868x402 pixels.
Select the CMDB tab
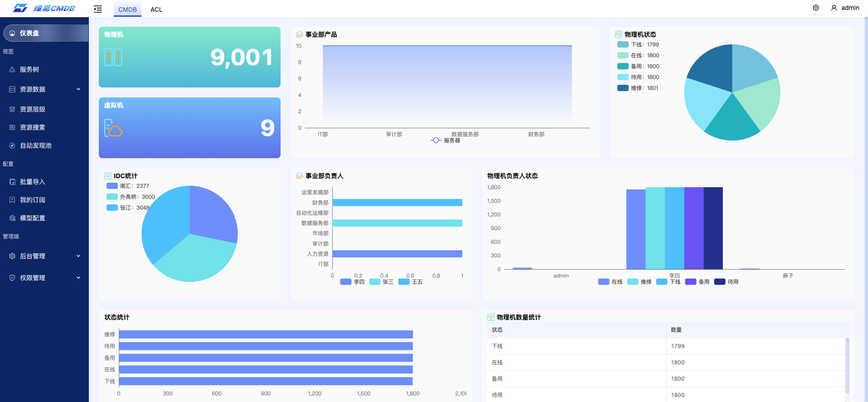[x=127, y=10]
